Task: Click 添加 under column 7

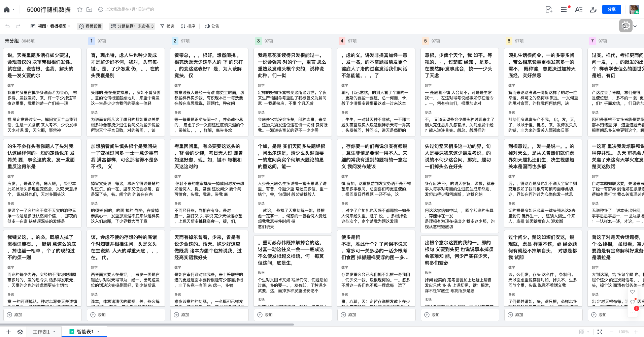Action: click(x=616, y=315)
